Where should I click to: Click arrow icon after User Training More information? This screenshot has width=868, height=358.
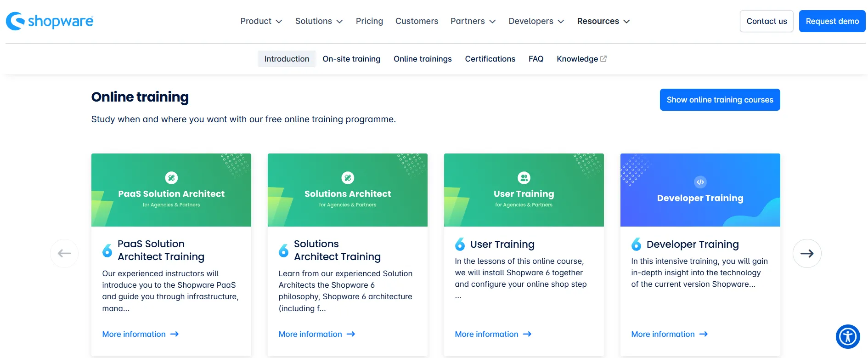click(527, 334)
